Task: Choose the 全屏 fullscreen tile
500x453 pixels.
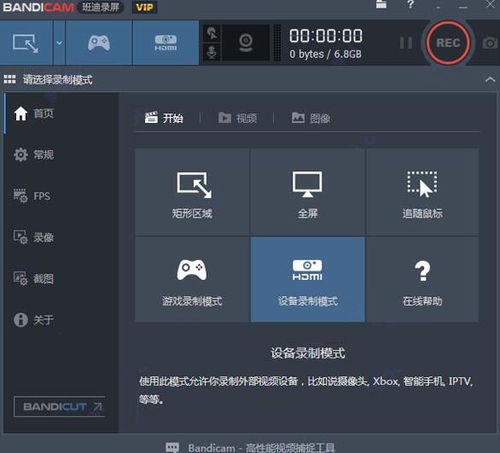Action: click(308, 192)
